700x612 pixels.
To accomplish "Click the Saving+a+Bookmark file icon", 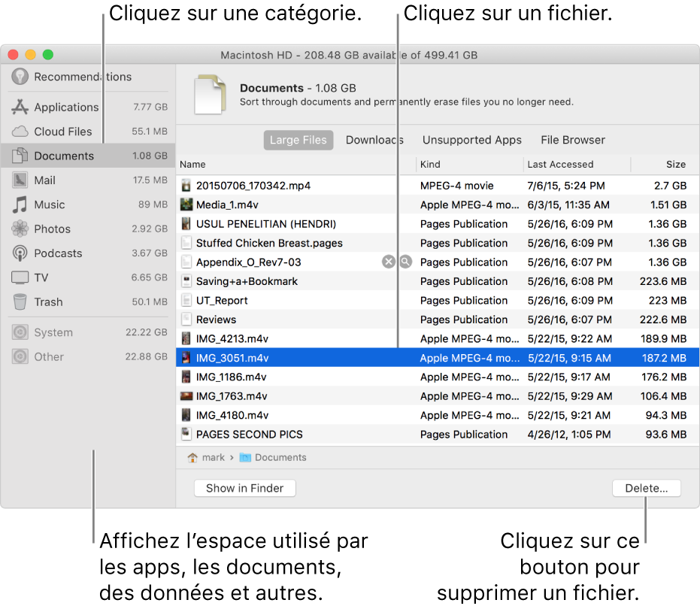I will (x=186, y=281).
